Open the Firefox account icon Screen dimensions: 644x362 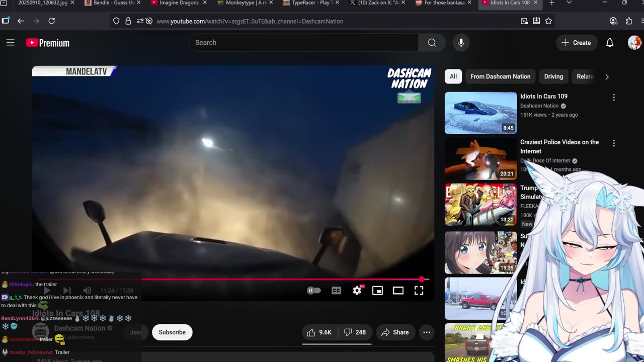tap(613, 21)
